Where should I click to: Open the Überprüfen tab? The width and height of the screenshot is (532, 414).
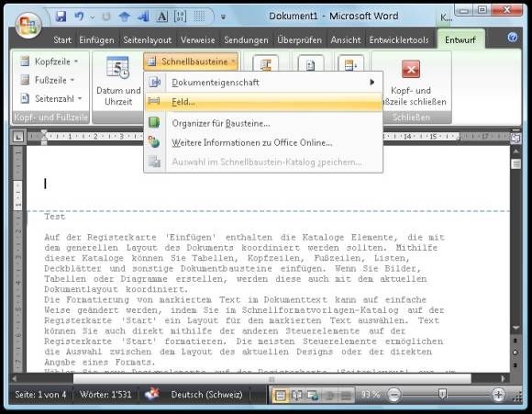pos(299,40)
